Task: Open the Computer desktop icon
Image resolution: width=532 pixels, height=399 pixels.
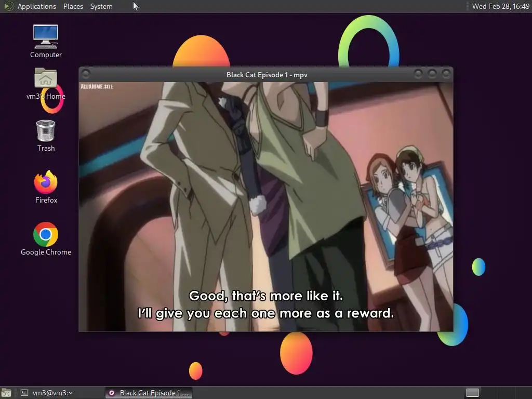Action: point(46,42)
